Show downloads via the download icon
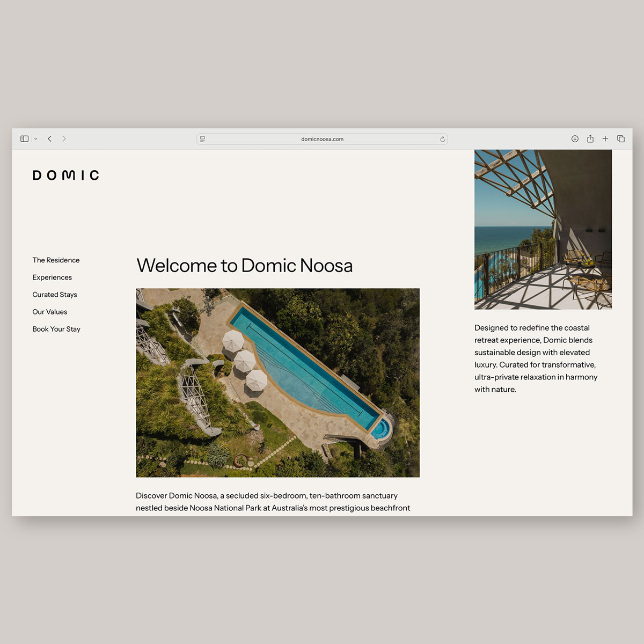The width and height of the screenshot is (644, 644). [575, 139]
